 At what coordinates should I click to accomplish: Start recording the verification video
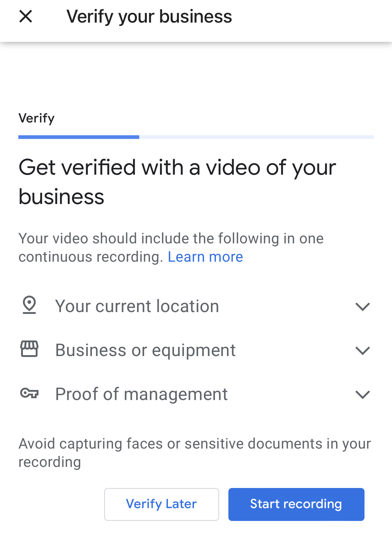[x=296, y=504]
